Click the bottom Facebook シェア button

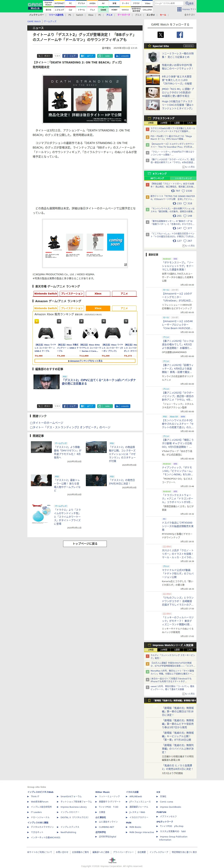(x=70, y=406)
